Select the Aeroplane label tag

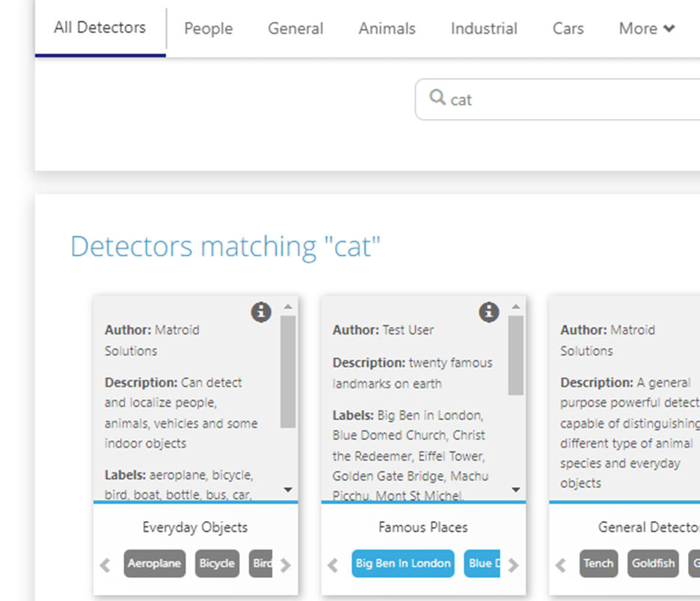point(154,564)
